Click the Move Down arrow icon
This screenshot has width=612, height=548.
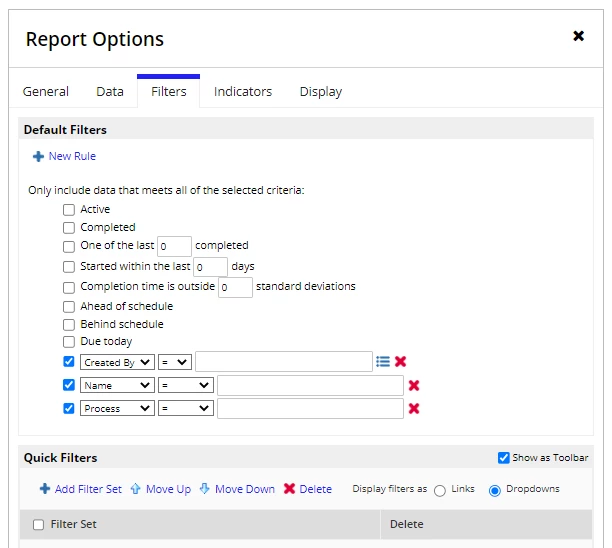point(205,489)
